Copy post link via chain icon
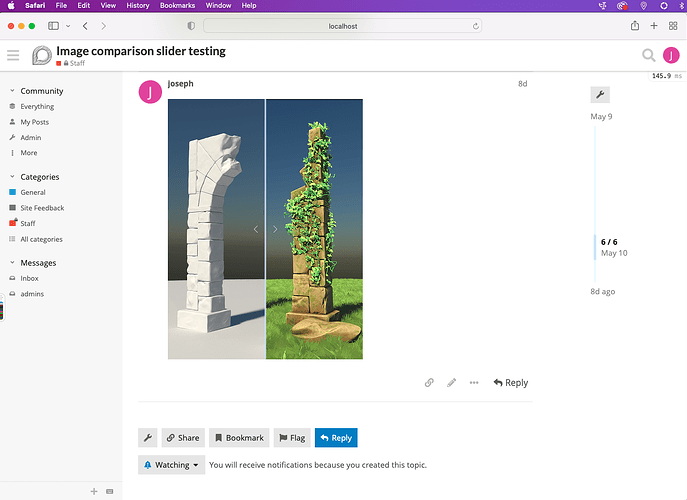This screenshot has height=500, width=687. [x=429, y=383]
